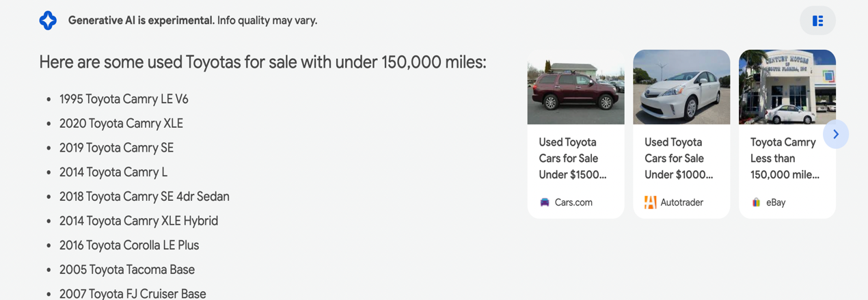Image resolution: width=868 pixels, height=300 pixels.
Task: Open "Used Toyota Cars for Sale Under $1000" card
Action: click(679, 159)
